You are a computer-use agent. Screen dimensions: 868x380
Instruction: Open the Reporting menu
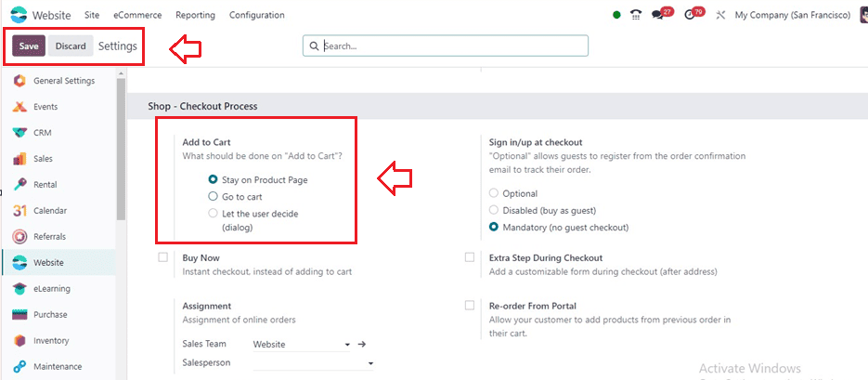tap(195, 15)
